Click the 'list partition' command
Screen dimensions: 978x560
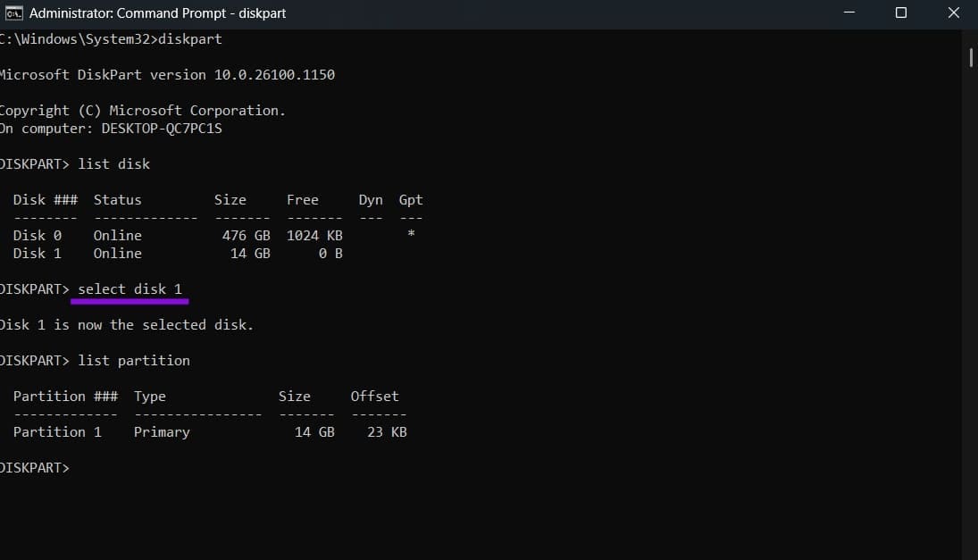pos(134,361)
